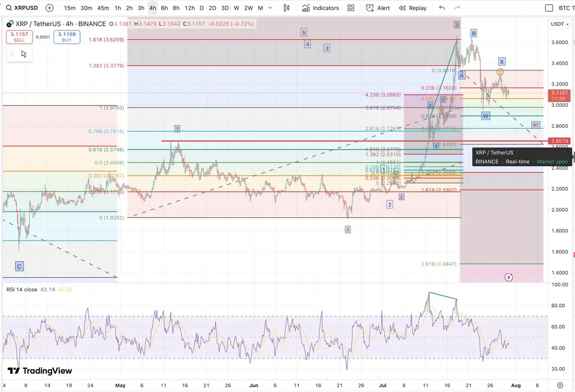
Task: Select the 4? wave label
Action: 536,125
